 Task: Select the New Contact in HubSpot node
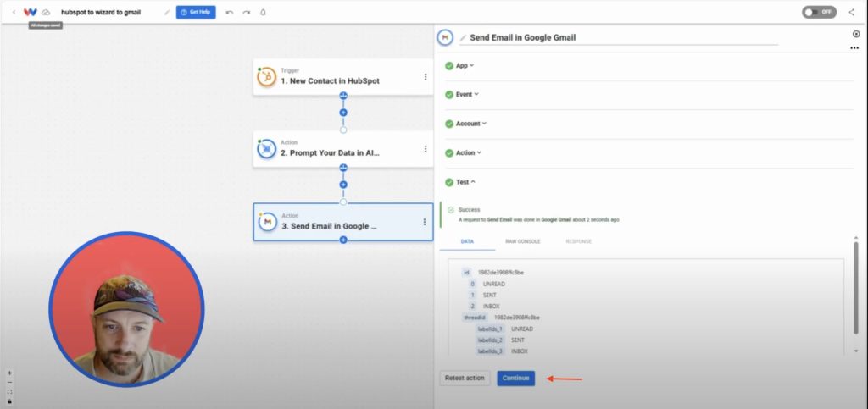(x=342, y=77)
